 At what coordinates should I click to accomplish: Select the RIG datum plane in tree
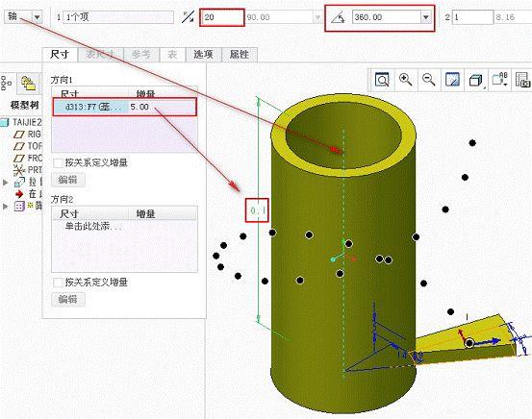click(28, 135)
